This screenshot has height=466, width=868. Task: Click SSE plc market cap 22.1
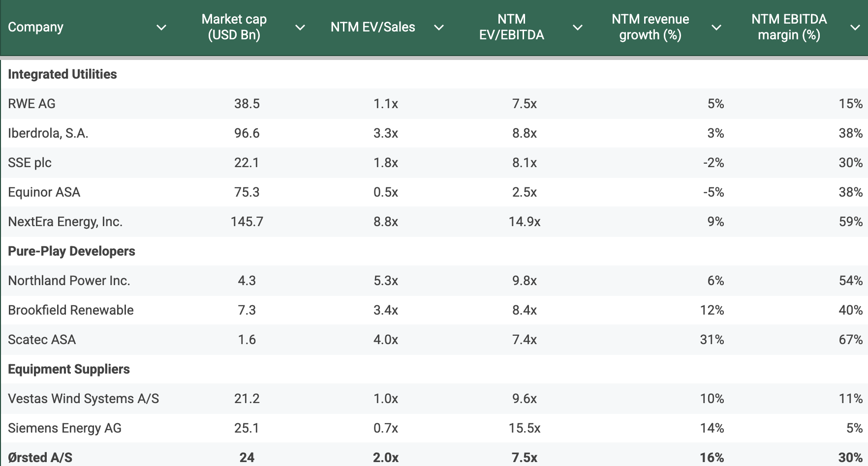(x=247, y=163)
